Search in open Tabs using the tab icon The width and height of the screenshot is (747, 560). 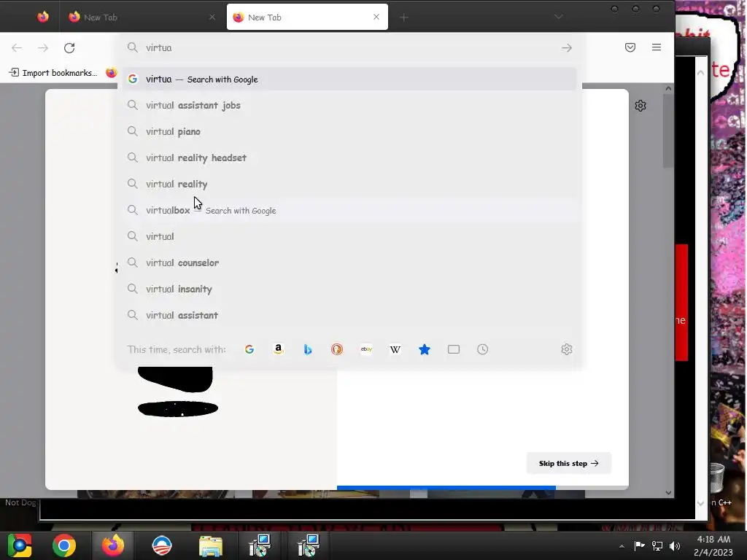click(454, 349)
